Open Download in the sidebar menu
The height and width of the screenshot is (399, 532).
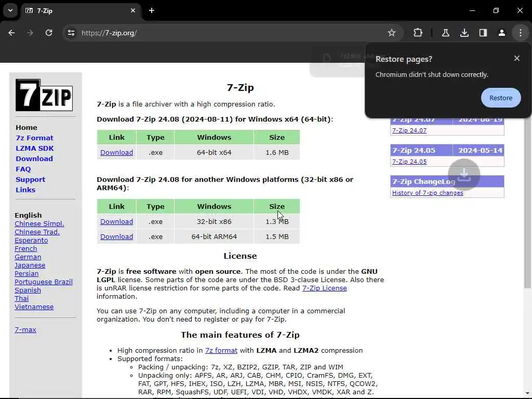(34, 159)
